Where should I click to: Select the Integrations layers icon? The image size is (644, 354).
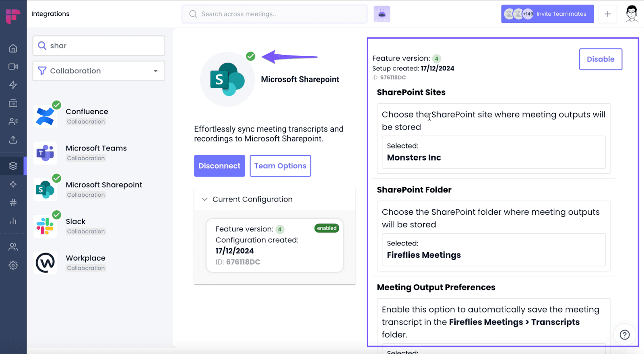coord(13,166)
